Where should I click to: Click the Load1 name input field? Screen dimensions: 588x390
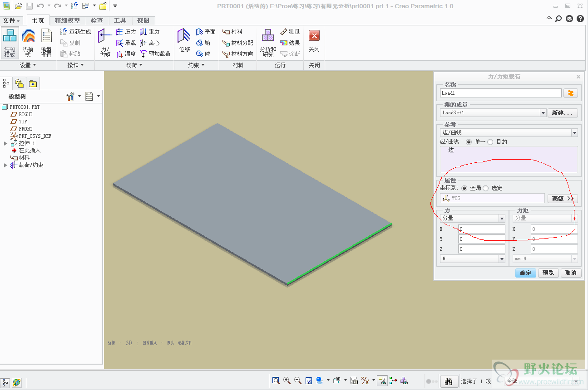coord(501,93)
